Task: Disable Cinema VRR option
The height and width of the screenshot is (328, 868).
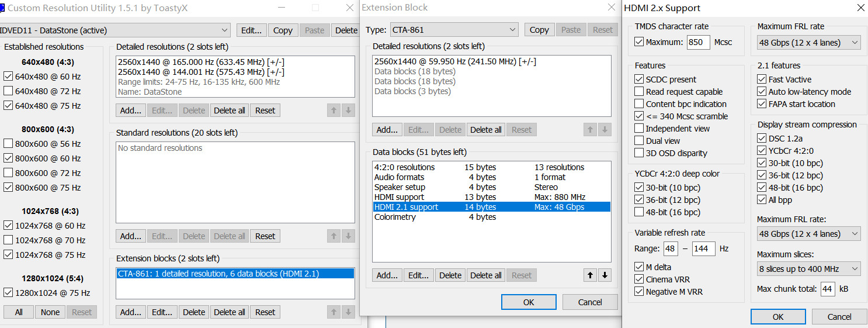Action: [x=640, y=279]
